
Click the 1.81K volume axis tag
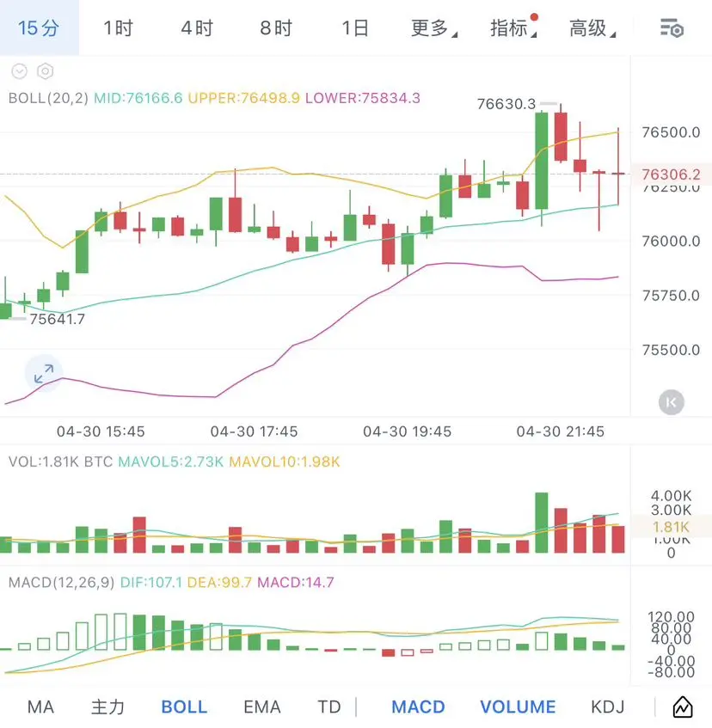671,527
